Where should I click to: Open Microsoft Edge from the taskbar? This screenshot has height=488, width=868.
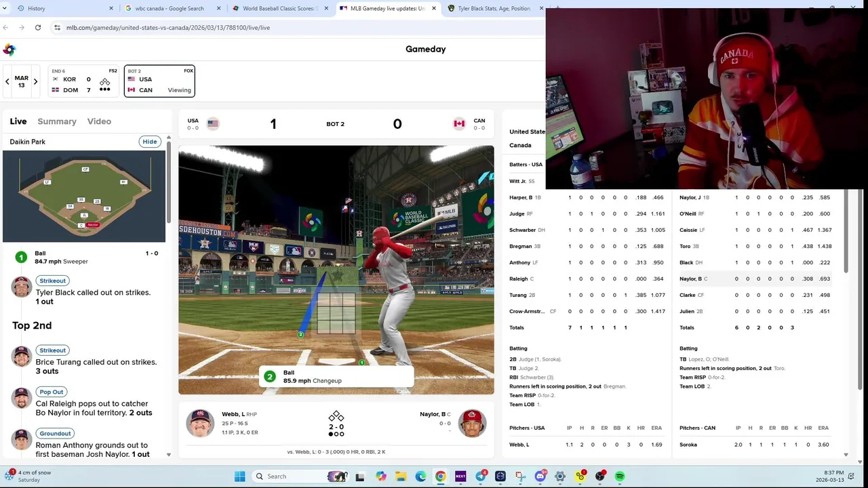tap(420, 476)
